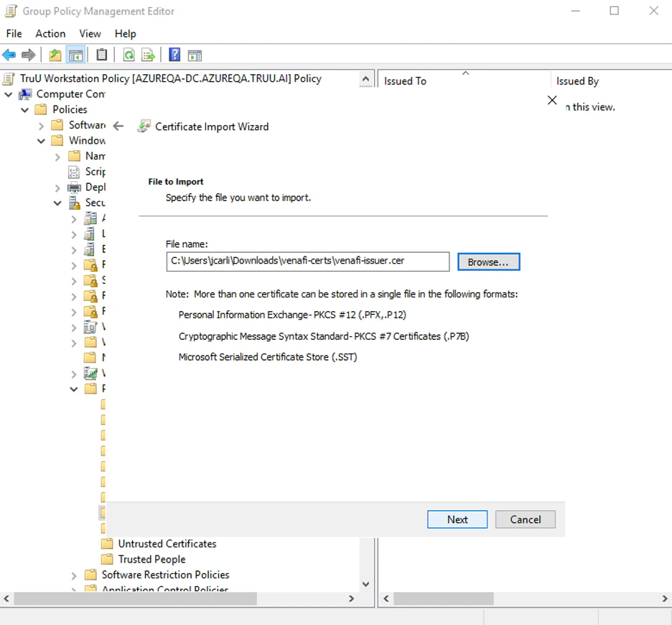Collapse the Windows Settings node
The width and height of the screenshot is (672, 625).
click(x=41, y=141)
